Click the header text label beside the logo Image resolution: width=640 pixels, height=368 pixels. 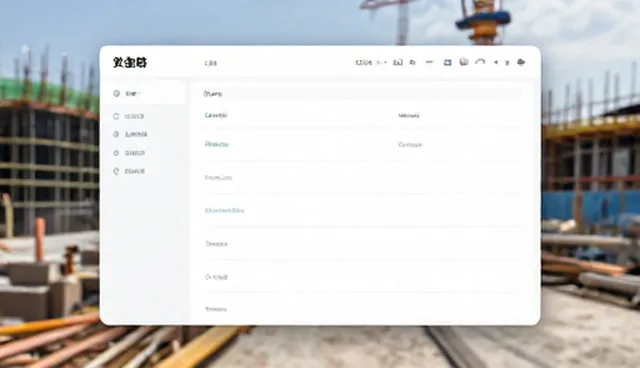(x=211, y=63)
